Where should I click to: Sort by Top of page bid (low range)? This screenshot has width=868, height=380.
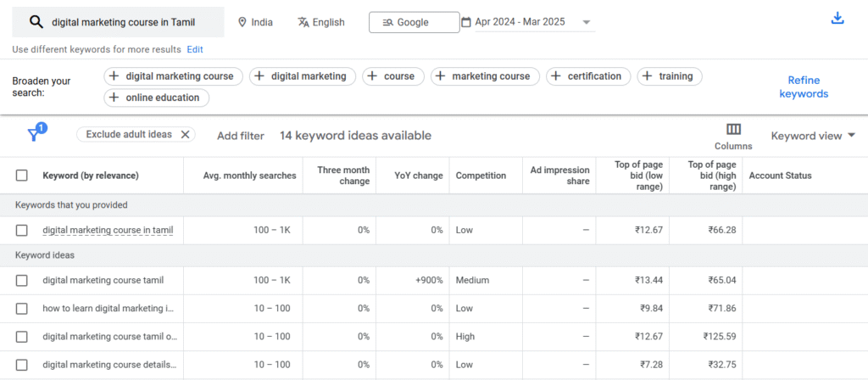(x=639, y=176)
